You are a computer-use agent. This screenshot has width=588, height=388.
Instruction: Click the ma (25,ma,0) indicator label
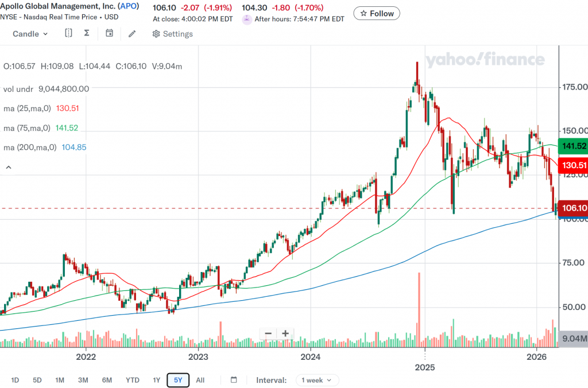coord(27,108)
